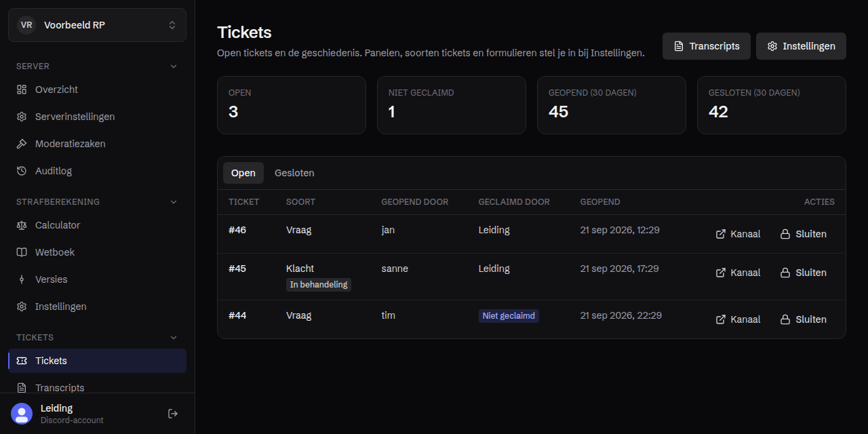Click opener name tim
This screenshot has height=434, width=868.
click(389, 315)
